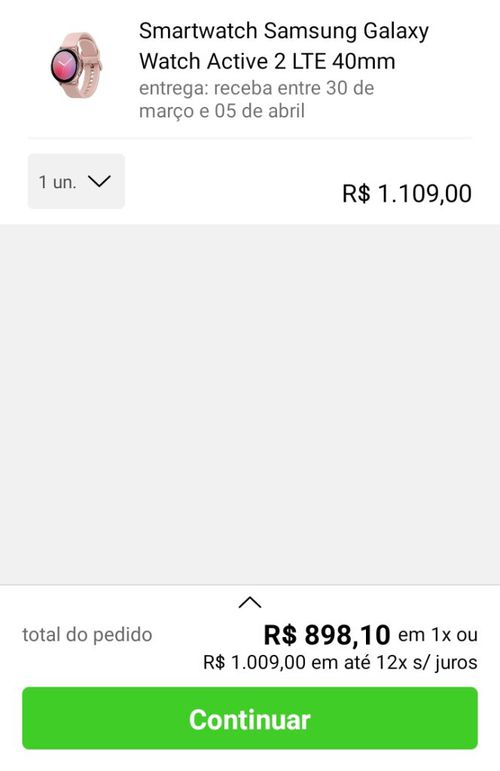Viewport: 500px width, 771px height.
Task: Open the '1 un.' quantity dropdown
Action: tap(76, 181)
